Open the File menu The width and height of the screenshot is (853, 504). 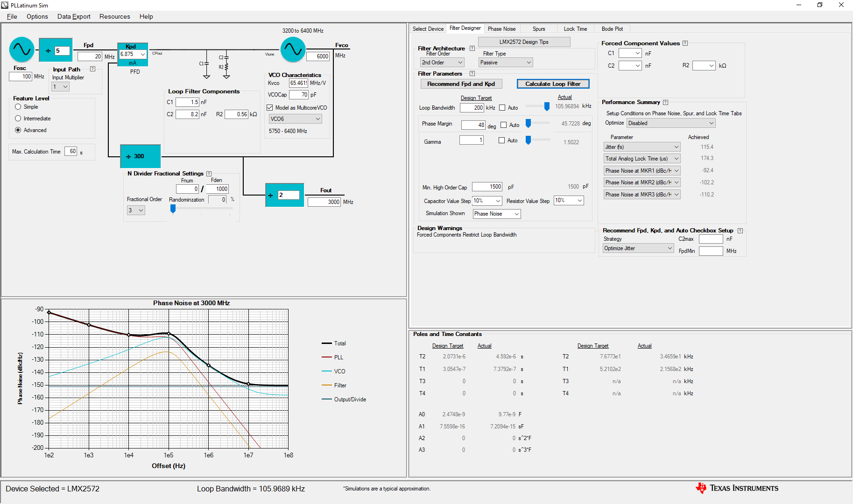(12, 16)
